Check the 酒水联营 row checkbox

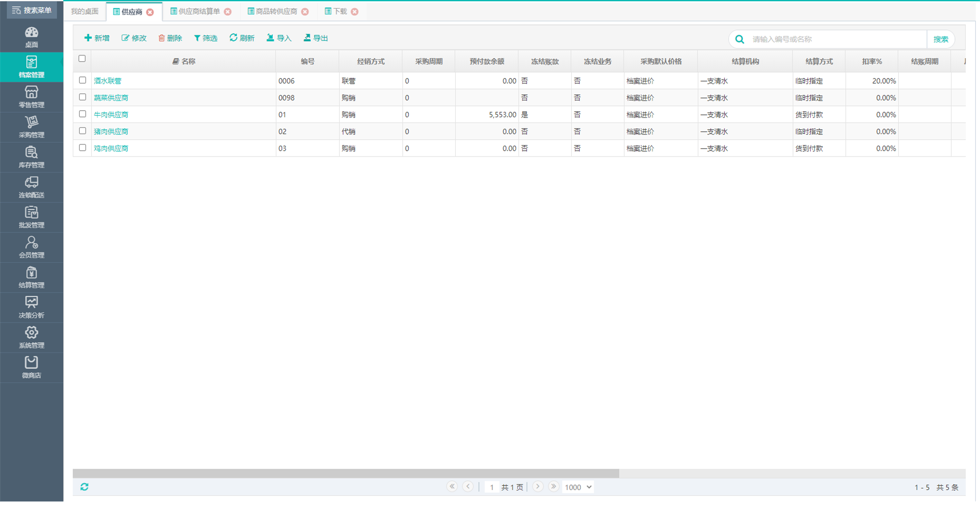(82, 80)
